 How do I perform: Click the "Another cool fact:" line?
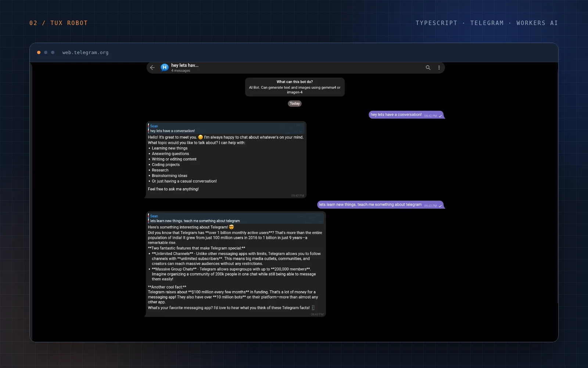pyautogui.click(x=167, y=287)
